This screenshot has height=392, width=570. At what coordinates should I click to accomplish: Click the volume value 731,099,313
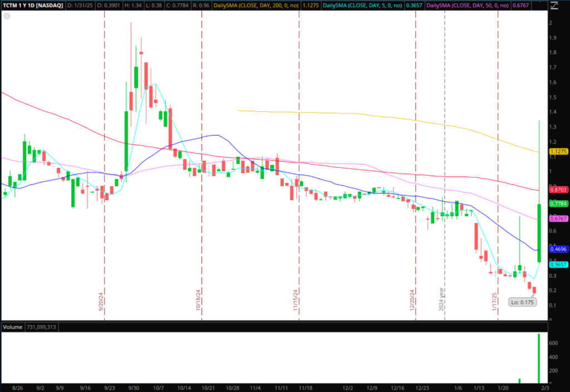[x=41, y=327]
